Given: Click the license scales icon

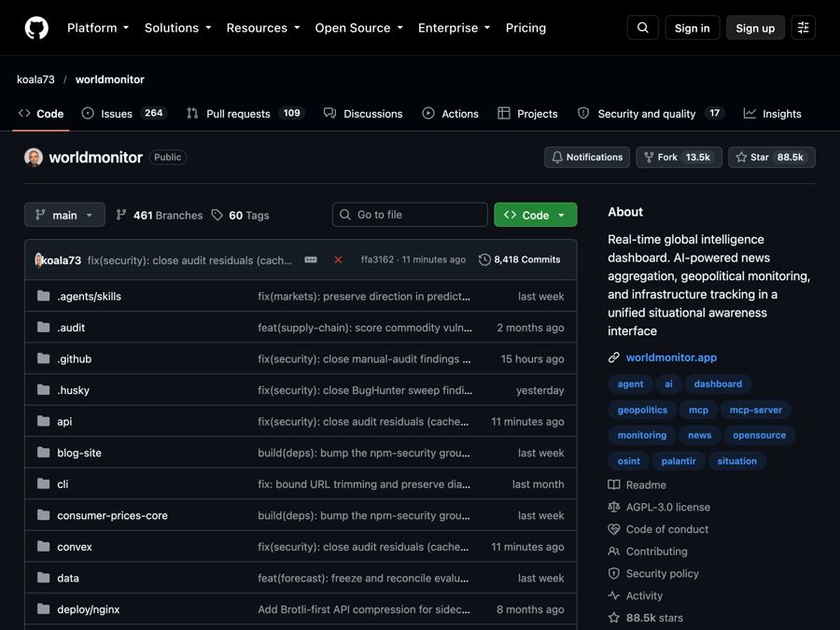Looking at the screenshot, I should (614, 507).
